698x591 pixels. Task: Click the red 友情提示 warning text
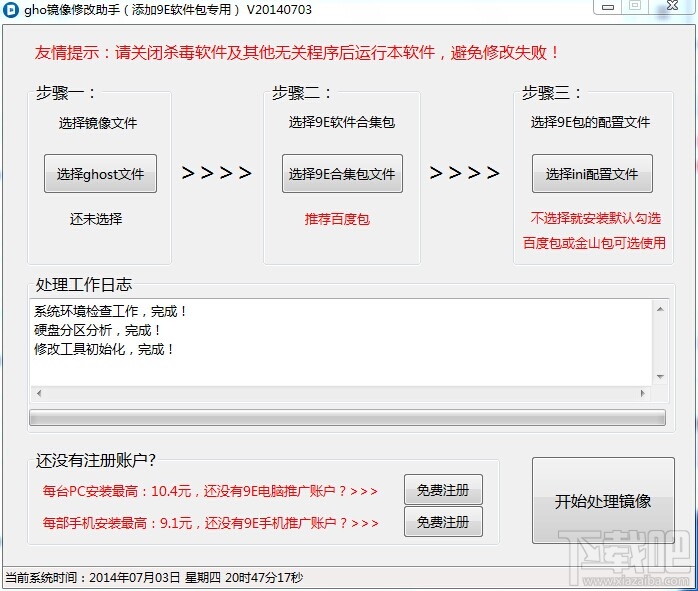296,53
